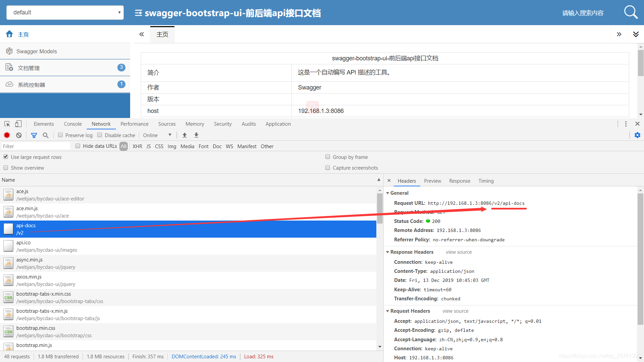
Task: Close the DevTools panel
Action: (x=637, y=124)
